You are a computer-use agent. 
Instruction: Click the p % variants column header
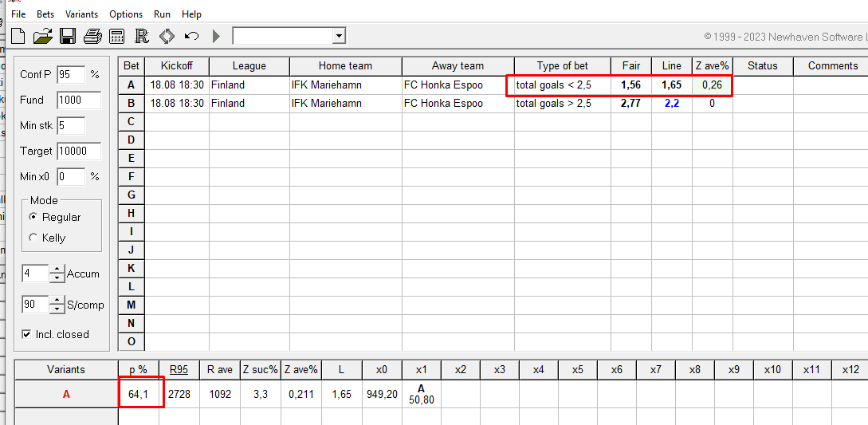pyautogui.click(x=139, y=370)
